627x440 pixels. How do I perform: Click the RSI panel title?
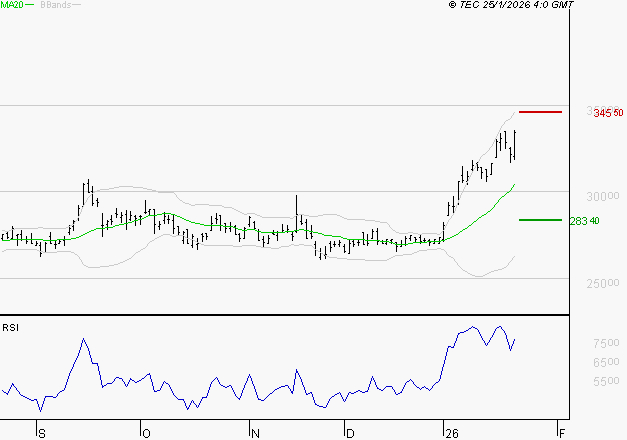10,328
